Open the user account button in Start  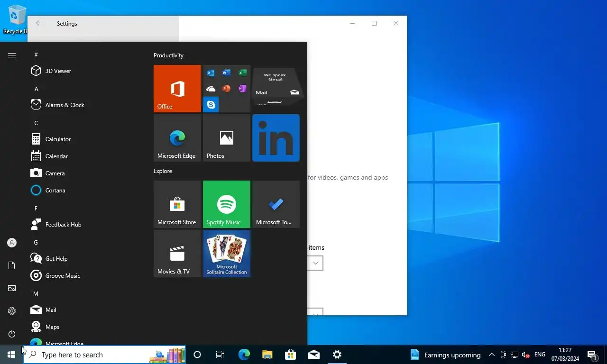point(12,243)
